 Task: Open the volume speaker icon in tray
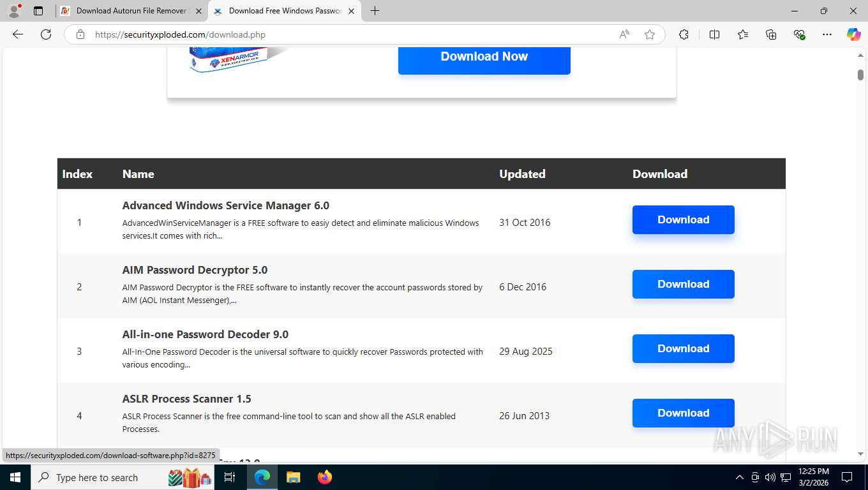pos(770,477)
